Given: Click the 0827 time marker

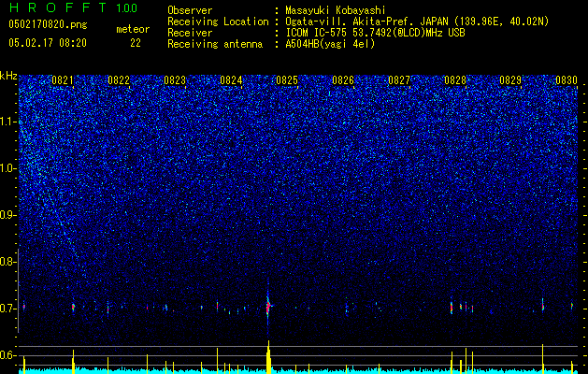Looking at the screenshot, I should 399,80.
